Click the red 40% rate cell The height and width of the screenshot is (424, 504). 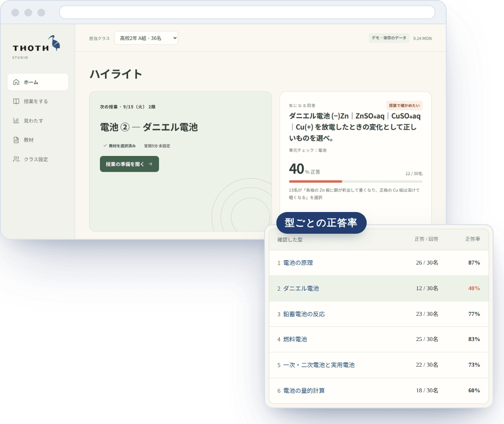474,288
